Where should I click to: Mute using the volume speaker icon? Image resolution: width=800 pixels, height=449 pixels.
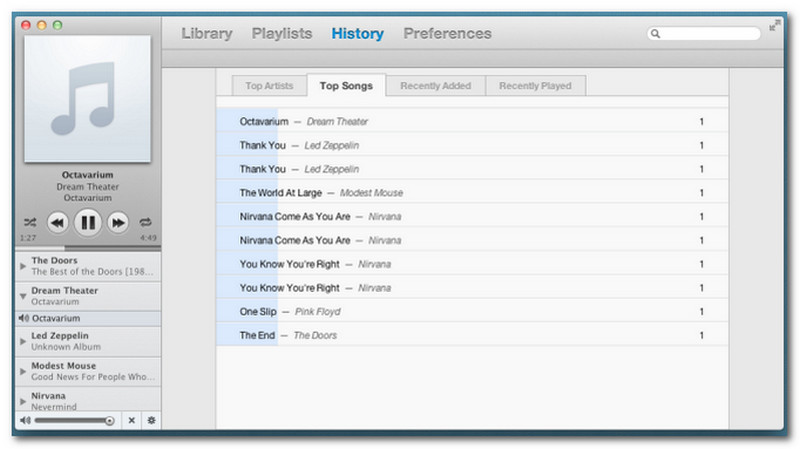point(25,420)
